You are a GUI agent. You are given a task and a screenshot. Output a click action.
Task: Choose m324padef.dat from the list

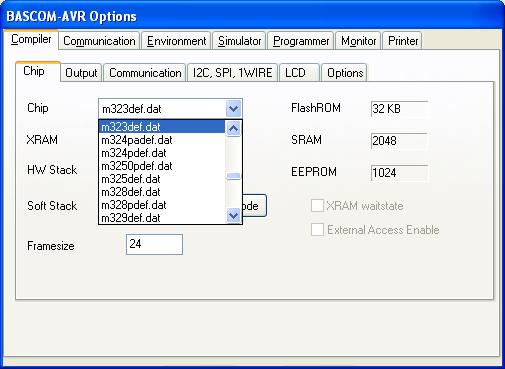click(x=162, y=140)
